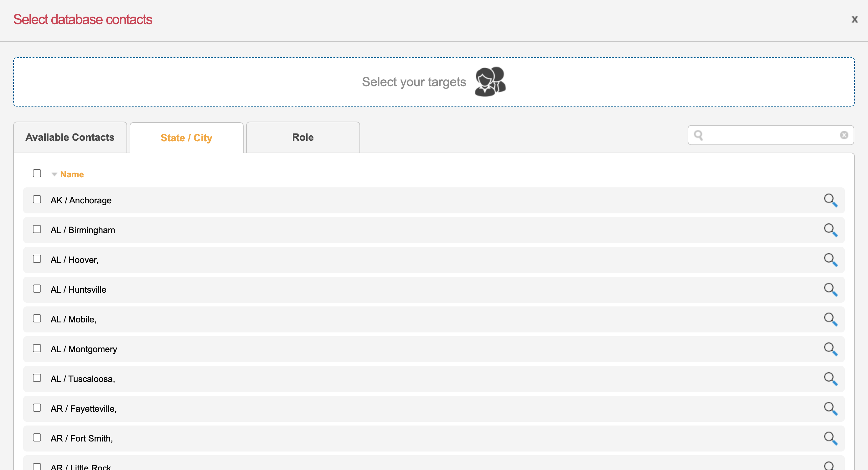
Task: Click the people icon in Select your targets
Action: [490, 81]
